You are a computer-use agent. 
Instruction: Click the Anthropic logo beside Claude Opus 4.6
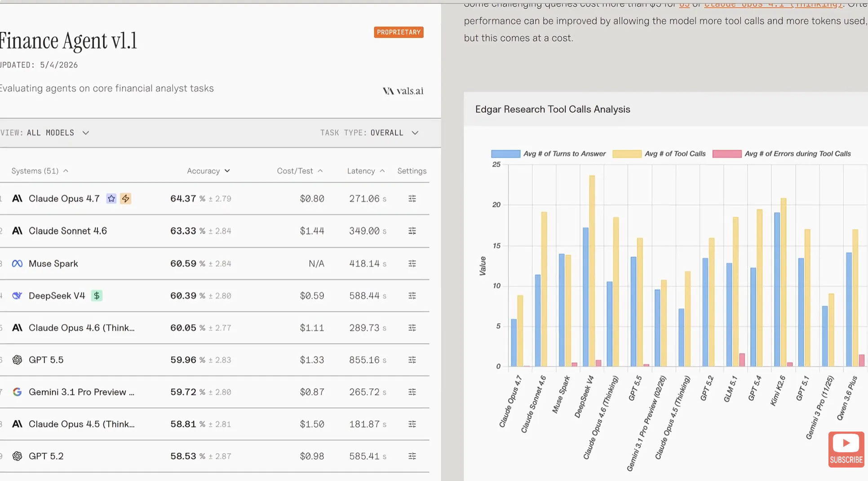click(17, 328)
